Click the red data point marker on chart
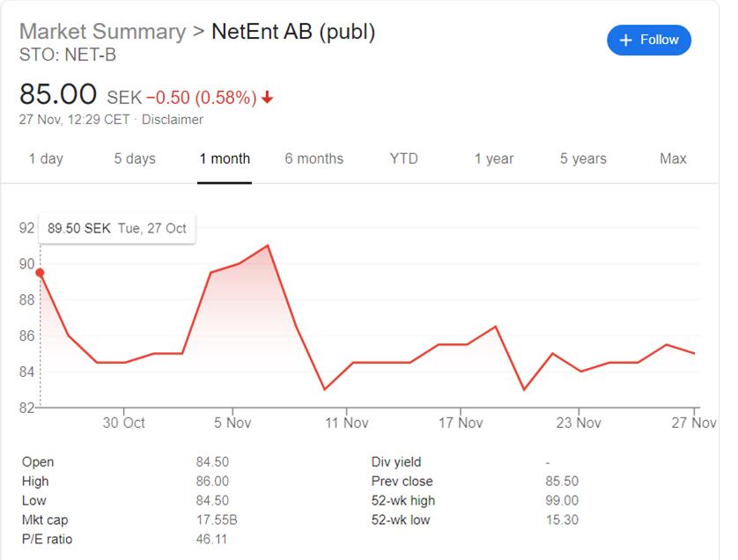Screen dimensions: 738x560 coord(40,272)
